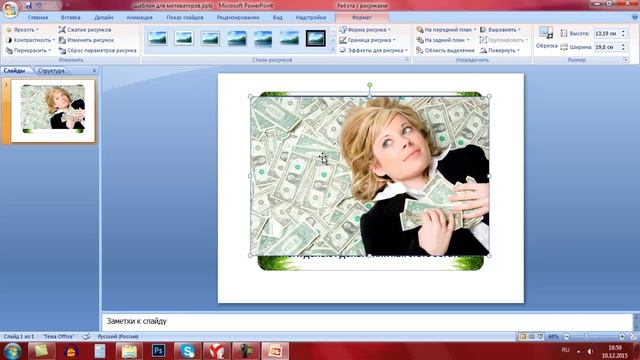640x360 pixels.
Task: Adjust picture width with stepper arrows
Action: (623, 47)
